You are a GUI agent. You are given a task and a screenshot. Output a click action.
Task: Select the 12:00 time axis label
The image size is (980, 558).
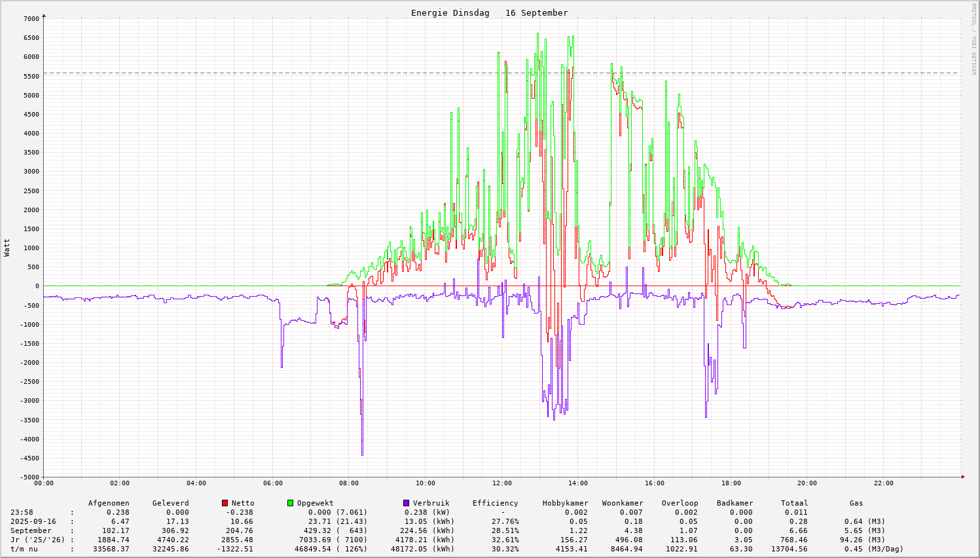501,483
